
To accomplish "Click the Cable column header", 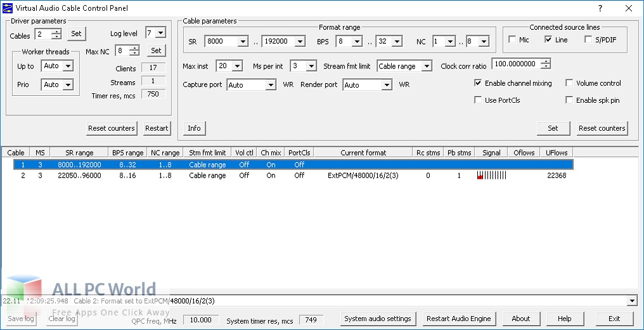I will [16, 152].
